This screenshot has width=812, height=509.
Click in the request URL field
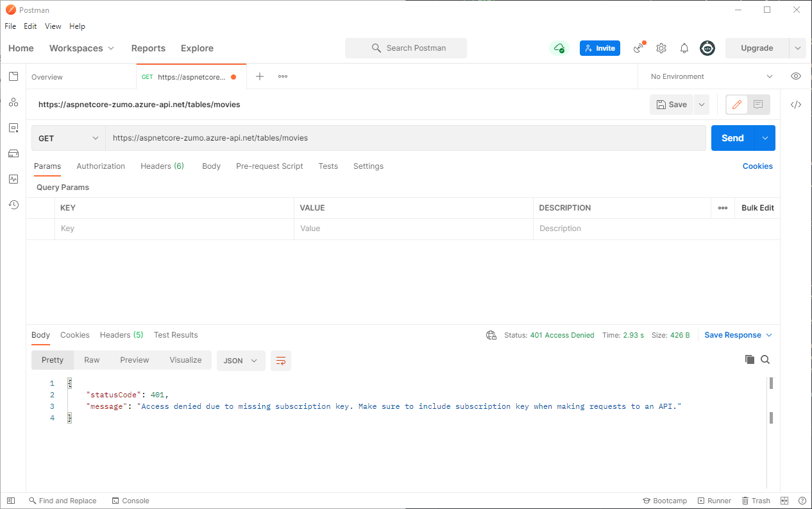[406, 138]
